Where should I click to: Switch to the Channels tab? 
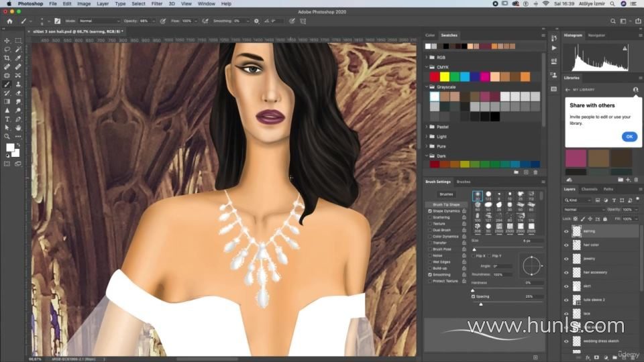(589, 189)
